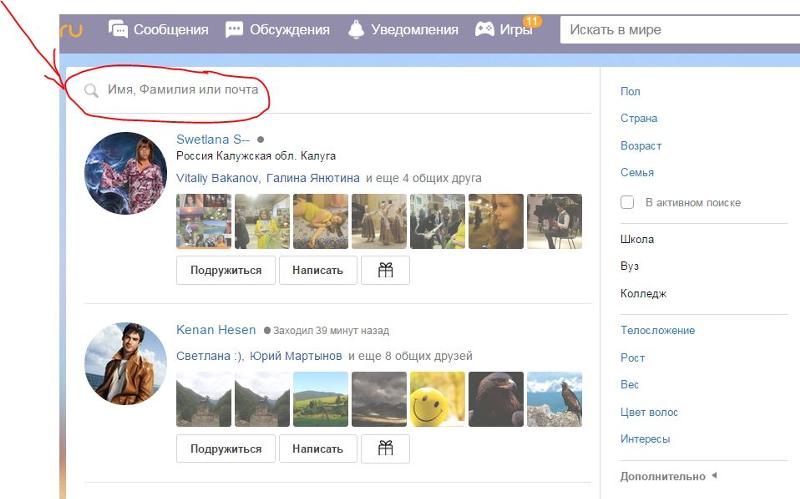Select the Школа filter
Image resolution: width=800 pixels, height=499 pixels.
click(x=637, y=239)
